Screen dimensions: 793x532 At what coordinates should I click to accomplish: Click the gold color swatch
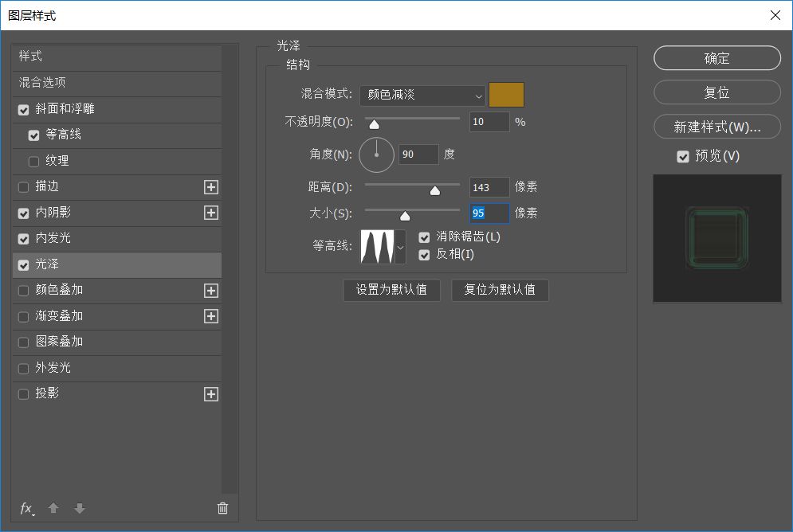tap(506, 95)
